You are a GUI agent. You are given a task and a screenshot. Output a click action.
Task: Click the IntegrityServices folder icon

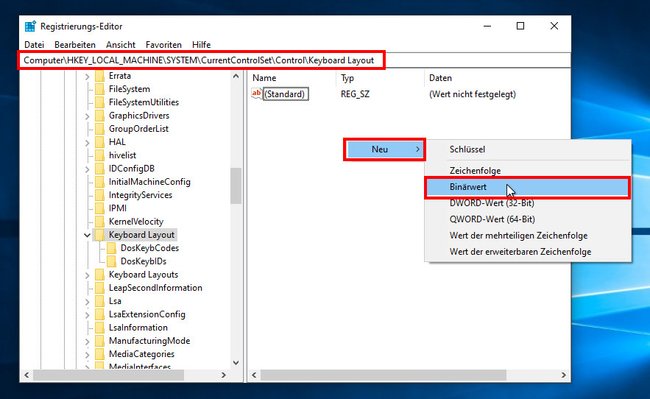pyautogui.click(x=99, y=195)
